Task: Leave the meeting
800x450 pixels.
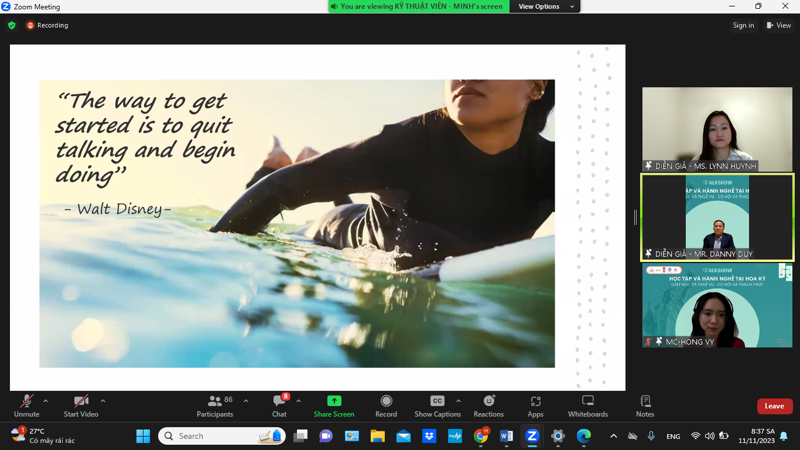Action: (x=774, y=406)
